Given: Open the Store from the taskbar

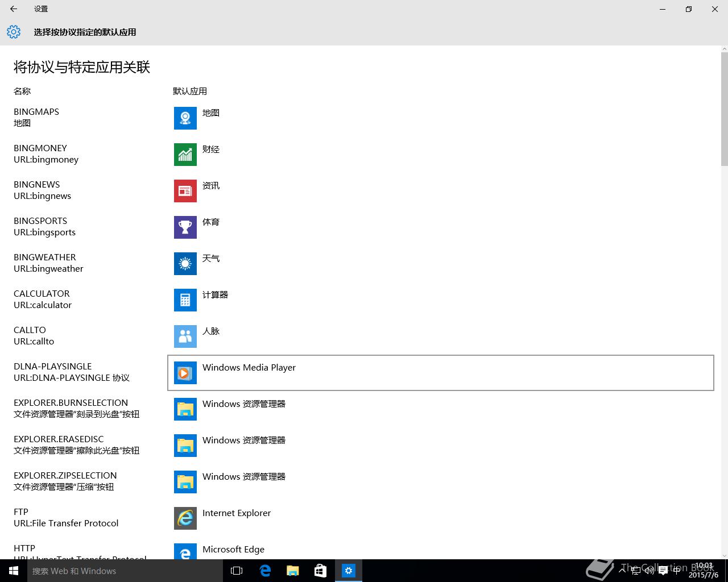Looking at the screenshot, I should click(321, 571).
